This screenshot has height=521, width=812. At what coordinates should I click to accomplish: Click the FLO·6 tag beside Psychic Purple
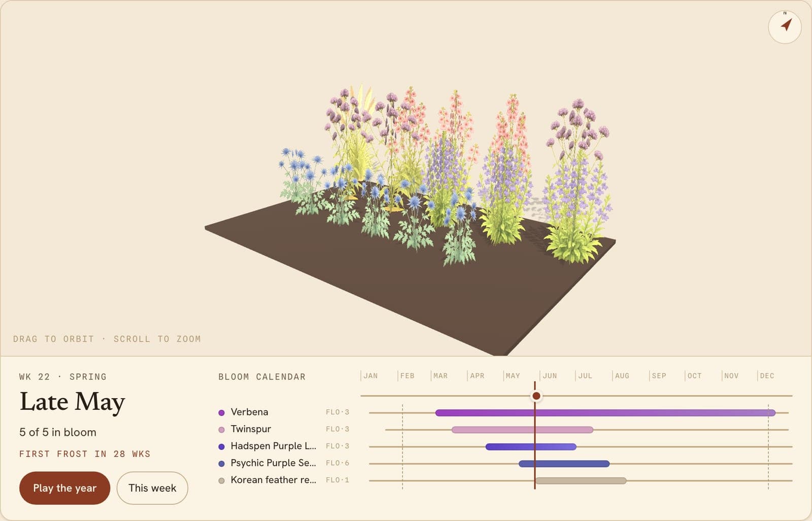337,463
